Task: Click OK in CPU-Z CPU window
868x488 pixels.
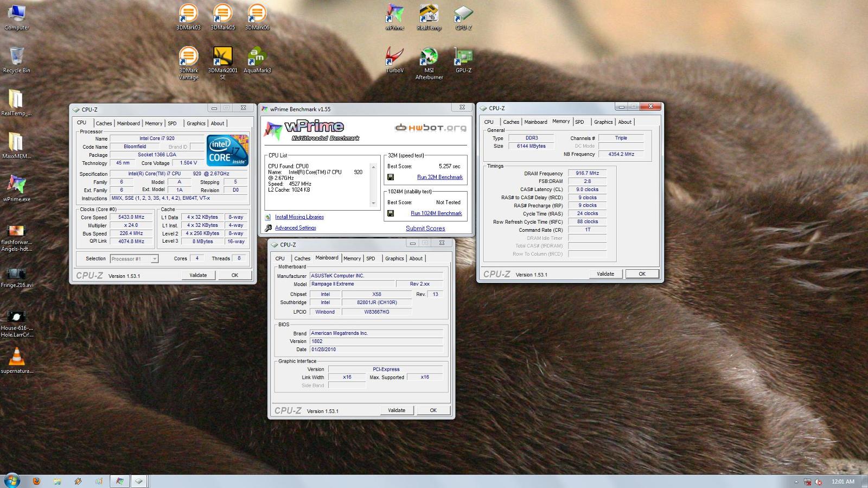Action: (235, 275)
